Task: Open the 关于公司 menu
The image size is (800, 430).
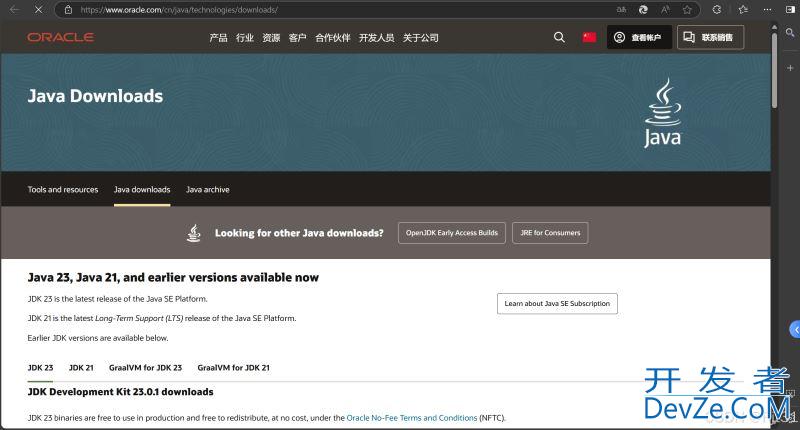Action: 420,38
